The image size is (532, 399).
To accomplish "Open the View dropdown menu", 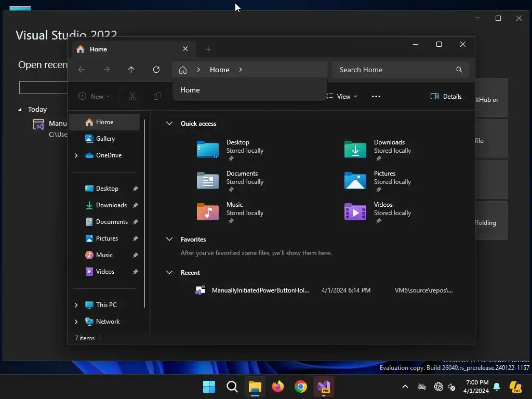I will click(342, 96).
